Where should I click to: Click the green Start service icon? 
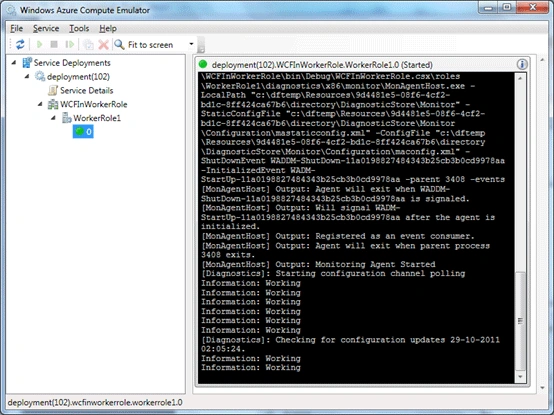point(40,45)
